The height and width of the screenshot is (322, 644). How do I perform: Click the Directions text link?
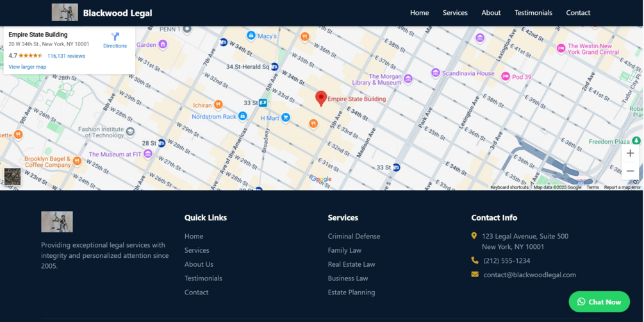115,46
